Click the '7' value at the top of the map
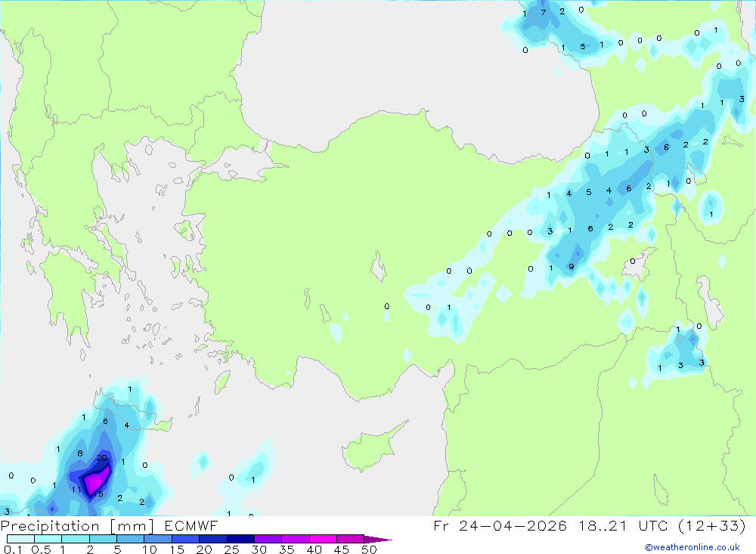 point(544,12)
